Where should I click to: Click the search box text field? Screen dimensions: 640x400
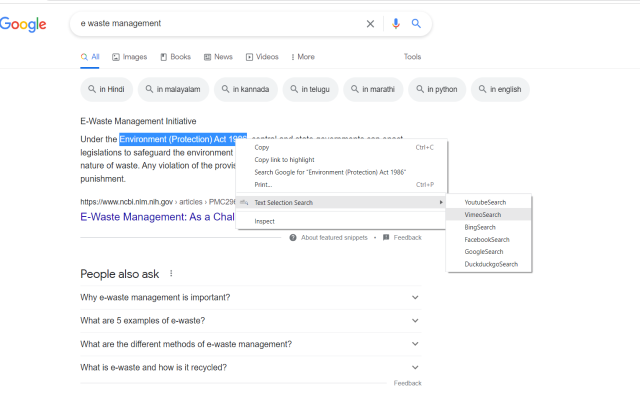tap(220, 24)
